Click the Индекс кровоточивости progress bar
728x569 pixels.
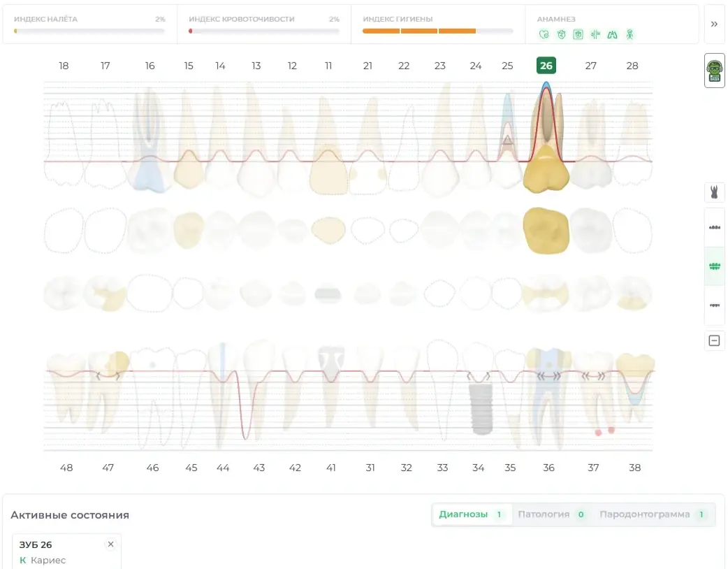pos(263,31)
